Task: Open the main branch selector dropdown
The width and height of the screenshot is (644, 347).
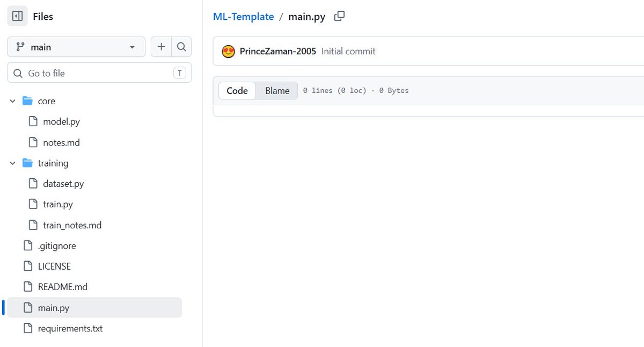Action: tap(76, 47)
